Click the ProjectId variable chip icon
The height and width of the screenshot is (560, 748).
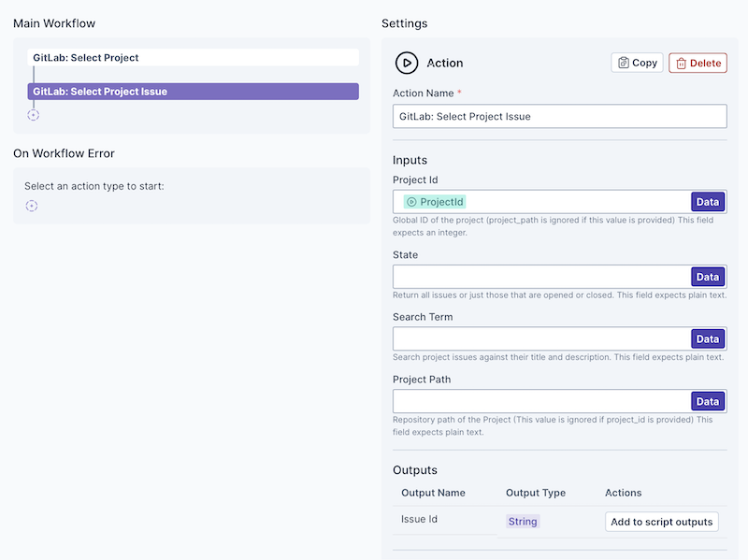tap(411, 202)
